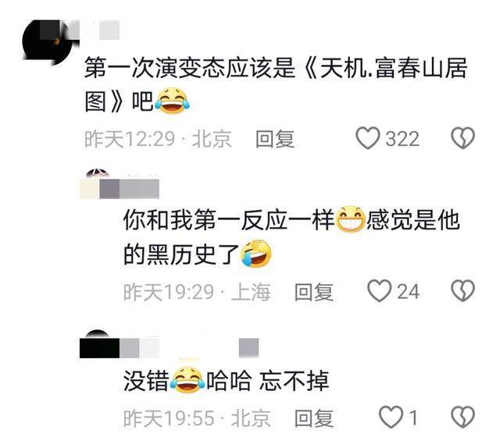This screenshot has width=500, height=448.
Task: Open the top commenter's black avatar
Action: pyautogui.click(x=47, y=42)
